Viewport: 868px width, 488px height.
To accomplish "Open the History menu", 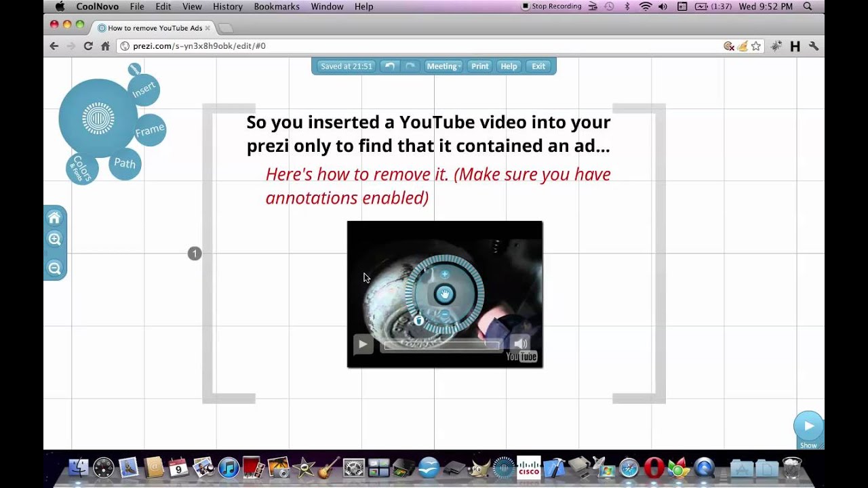I will [x=228, y=7].
